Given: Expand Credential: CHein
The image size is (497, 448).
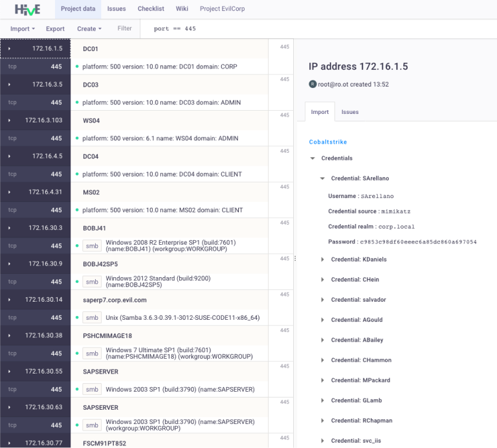Looking at the screenshot, I should tap(322, 279).
